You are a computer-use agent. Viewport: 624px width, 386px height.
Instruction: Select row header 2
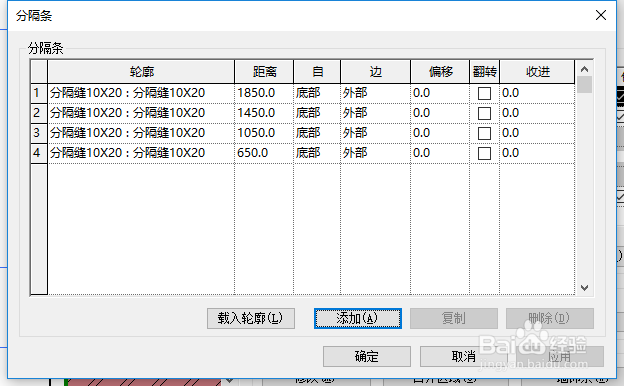pyautogui.click(x=39, y=113)
